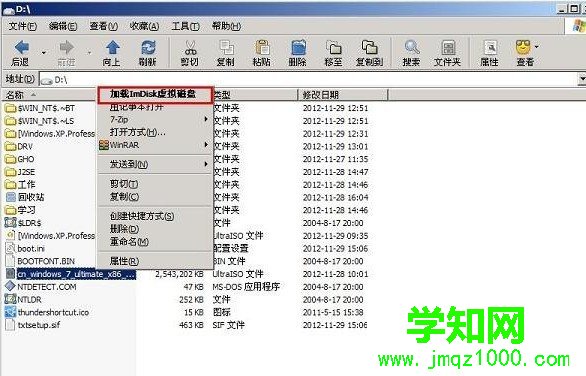Viewport: 586px width, 376px height.
Task: Select the thundershortcut.ico file icon
Action: coord(10,312)
